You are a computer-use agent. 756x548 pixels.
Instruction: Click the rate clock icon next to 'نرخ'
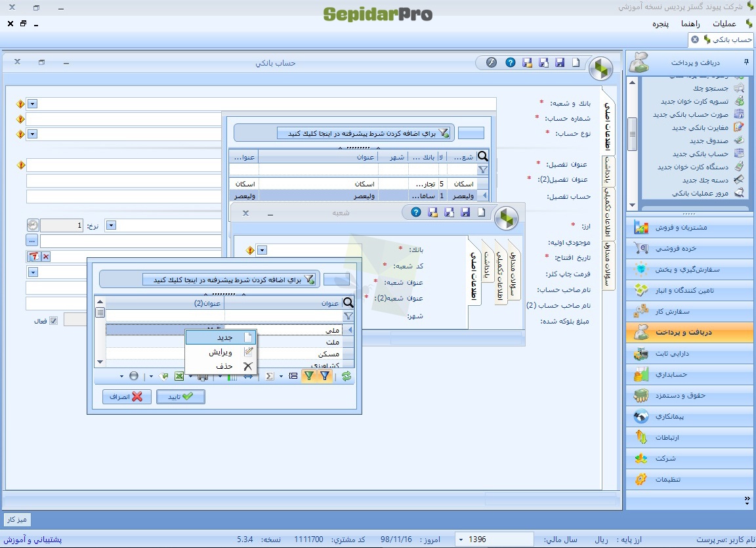[33, 225]
